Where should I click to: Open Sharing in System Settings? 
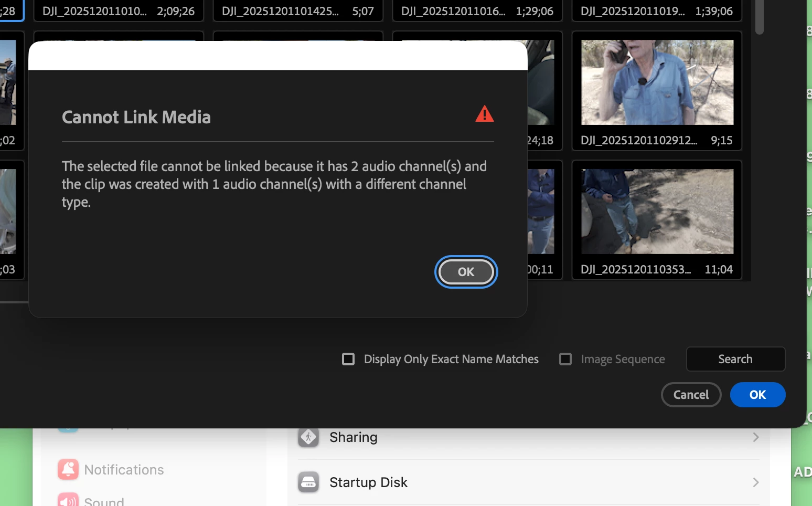click(x=529, y=437)
